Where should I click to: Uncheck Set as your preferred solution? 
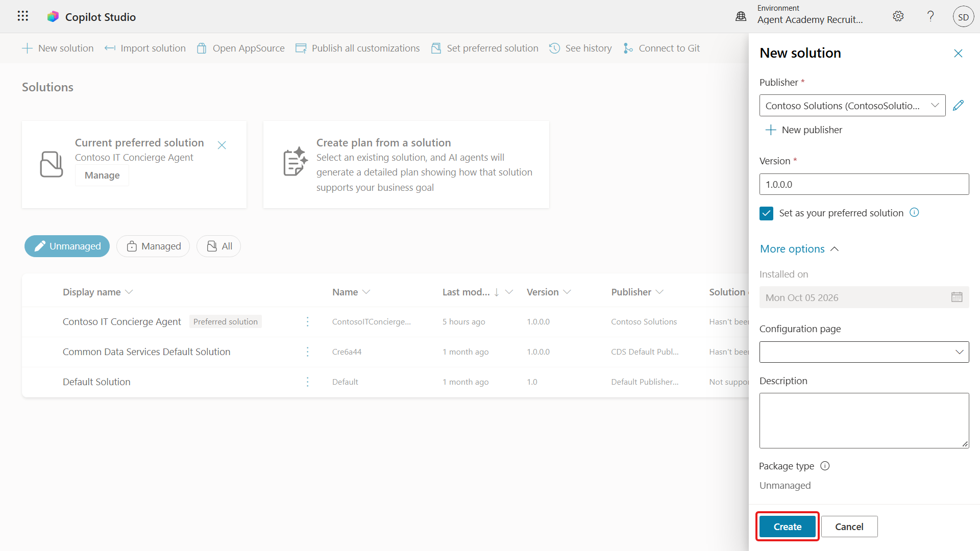tap(766, 213)
